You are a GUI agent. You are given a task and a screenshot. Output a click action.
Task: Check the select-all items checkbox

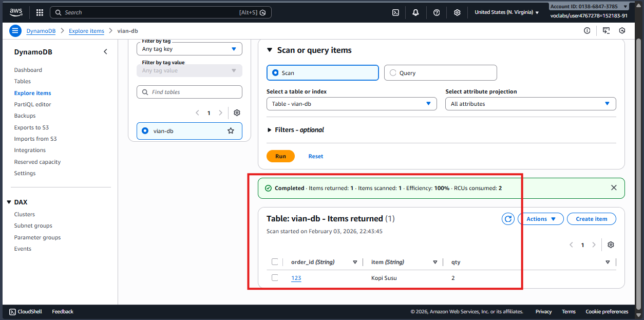(x=275, y=262)
